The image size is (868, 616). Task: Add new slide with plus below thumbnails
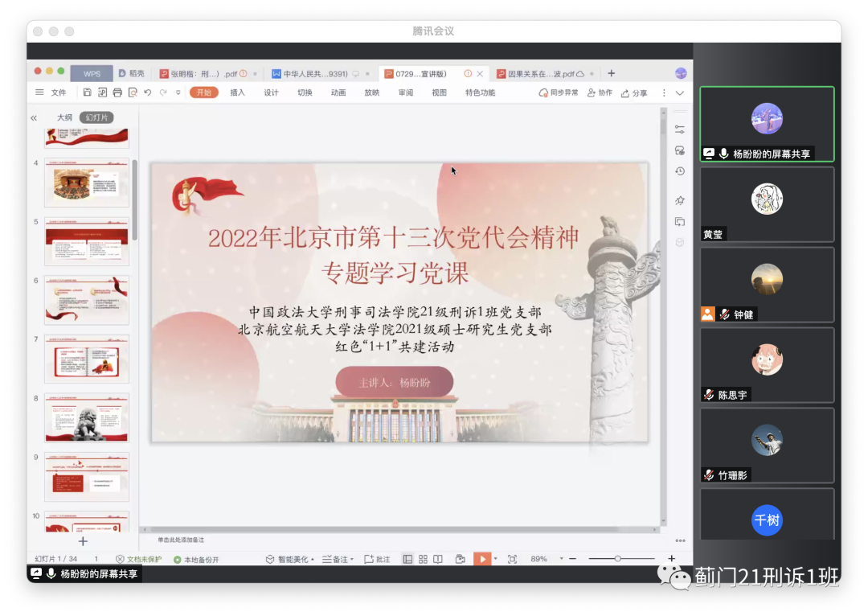(x=83, y=541)
